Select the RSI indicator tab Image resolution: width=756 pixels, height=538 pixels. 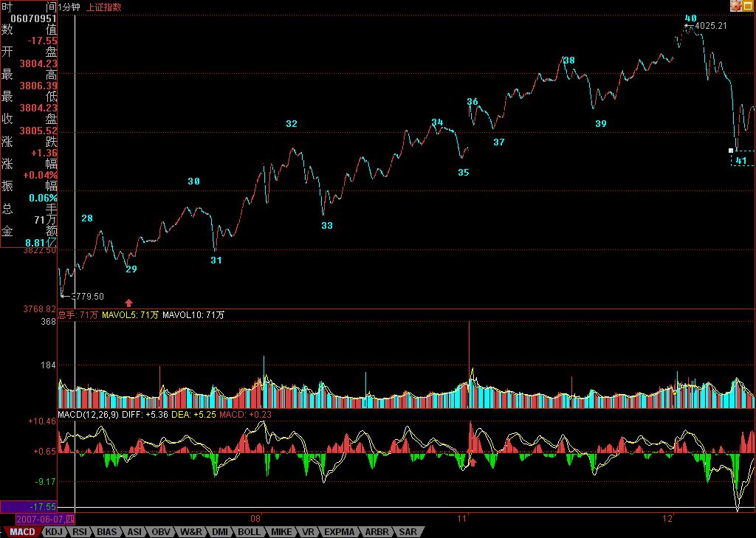(80, 531)
